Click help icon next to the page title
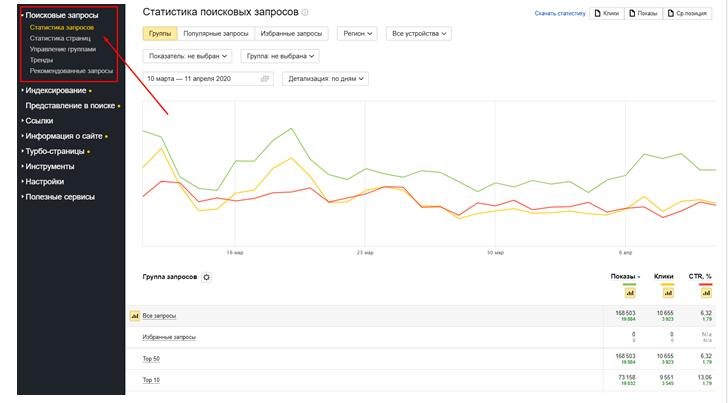728x403 pixels. (x=305, y=13)
